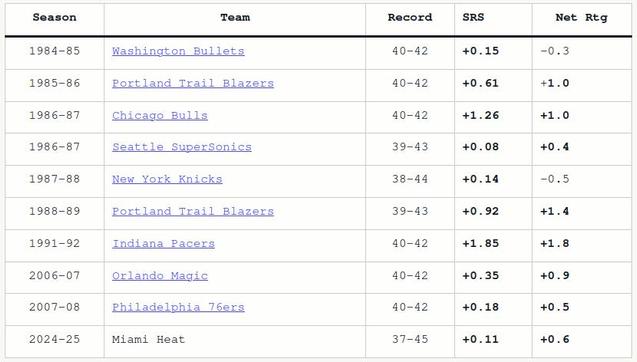This screenshot has width=637, height=362.
Task: Select the 37-45 record cell
Action: tap(410, 339)
